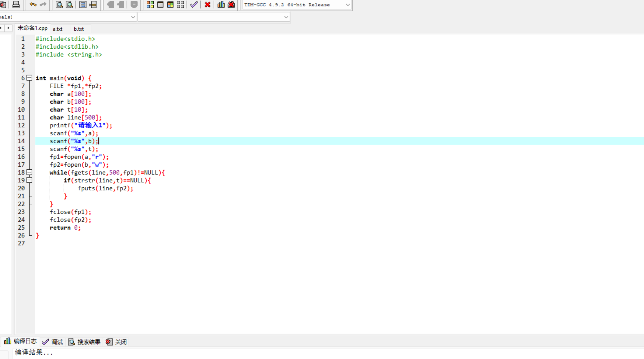Click the 关闭 close panel button

click(x=116, y=342)
